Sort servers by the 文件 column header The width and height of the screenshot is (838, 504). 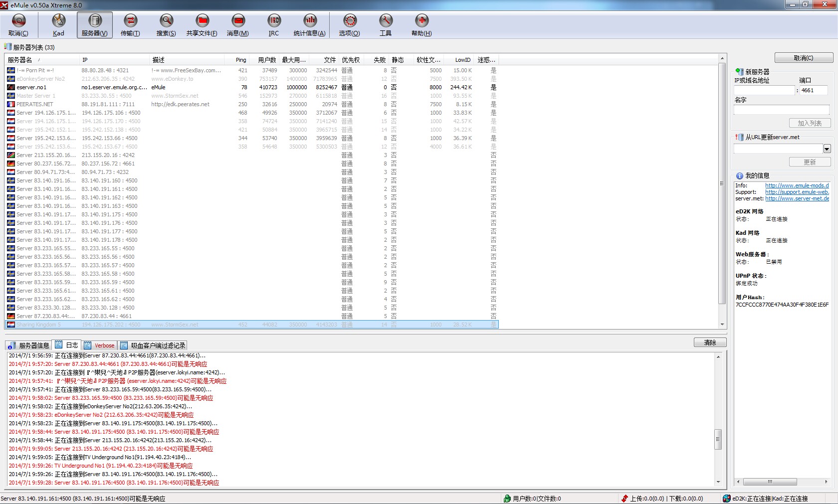[x=324, y=60]
